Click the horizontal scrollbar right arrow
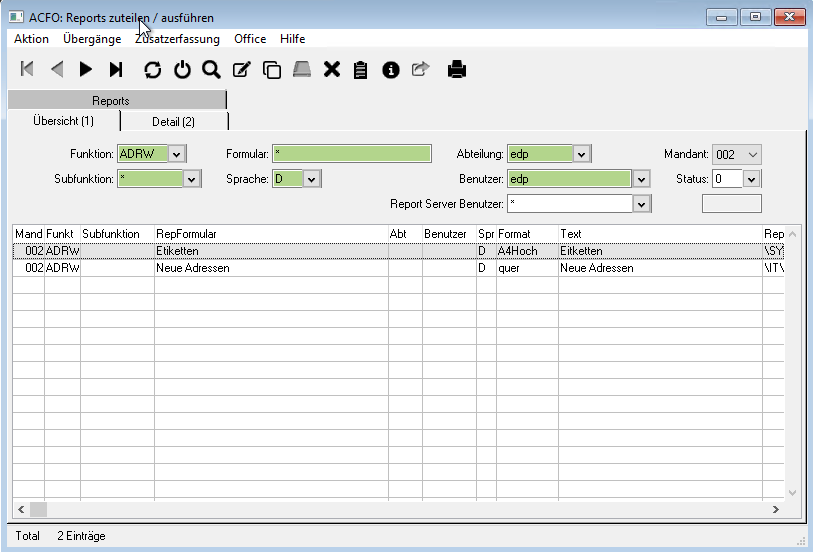 tap(778, 509)
